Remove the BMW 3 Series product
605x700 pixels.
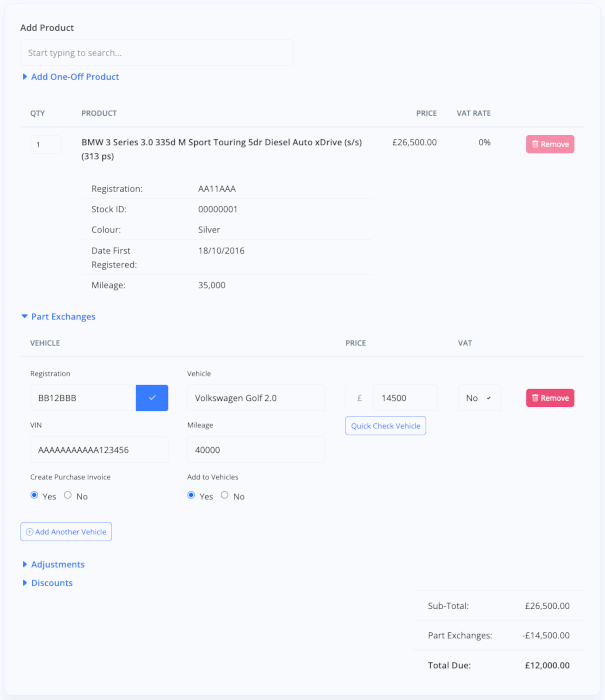550,144
